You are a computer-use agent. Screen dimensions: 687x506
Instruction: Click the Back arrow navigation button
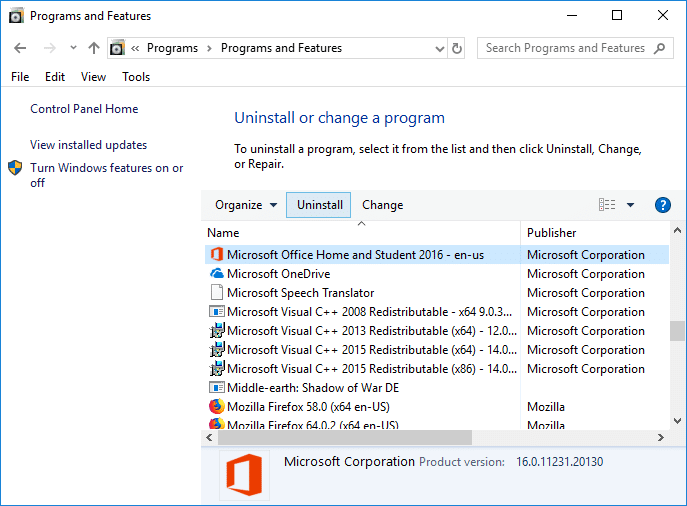coord(21,48)
